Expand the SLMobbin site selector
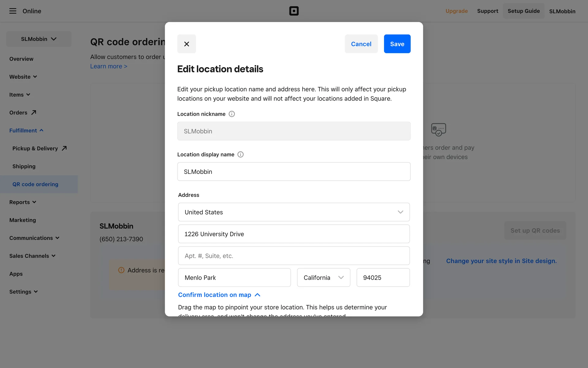Image resolution: width=588 pixels, height=368 pixels. (x=39, y=39)
